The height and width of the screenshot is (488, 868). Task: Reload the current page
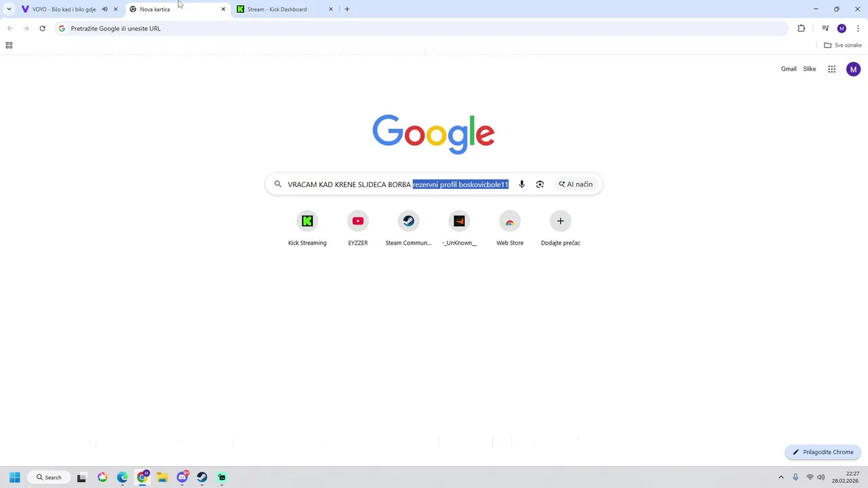[42, 28]
